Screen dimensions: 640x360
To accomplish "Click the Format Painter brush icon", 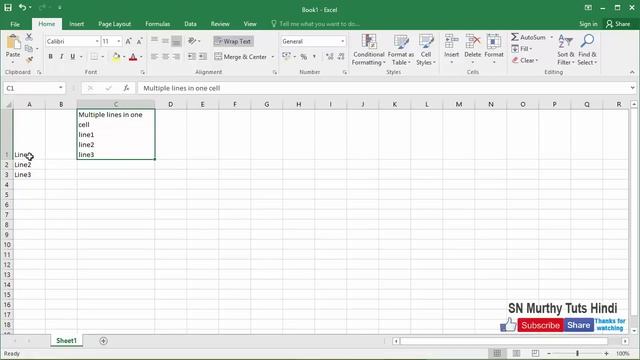I will coord(29,60).
